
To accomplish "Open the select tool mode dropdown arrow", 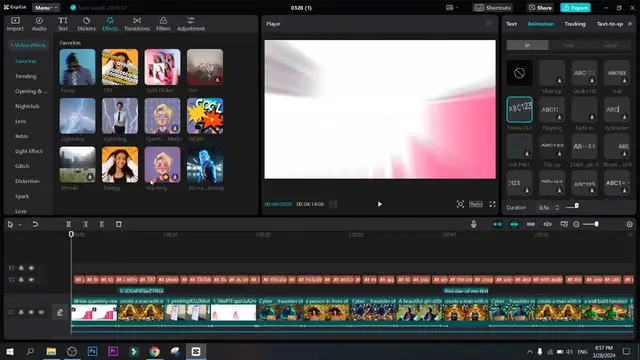I will click(x=20, y=224).
